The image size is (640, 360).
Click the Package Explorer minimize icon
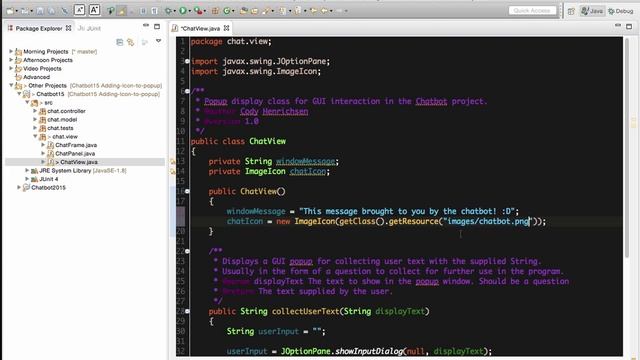(146, 26)
